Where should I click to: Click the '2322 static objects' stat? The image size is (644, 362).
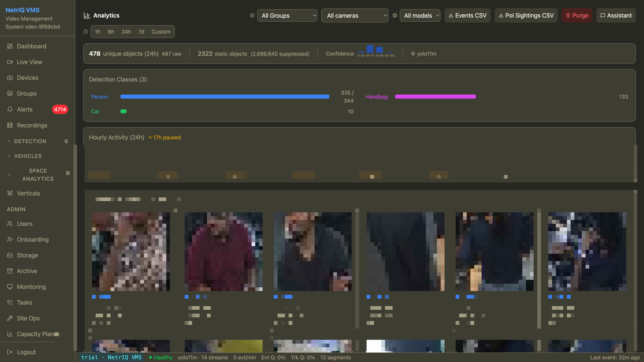pyautogui.click(x=222, y=53)
